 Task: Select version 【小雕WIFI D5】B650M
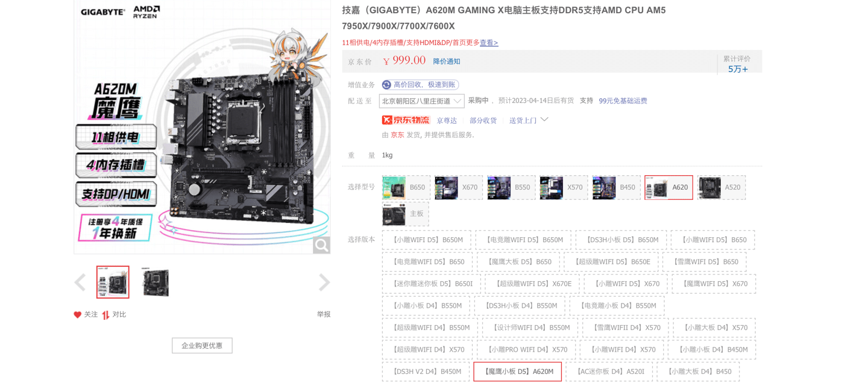tap(426, 240)
